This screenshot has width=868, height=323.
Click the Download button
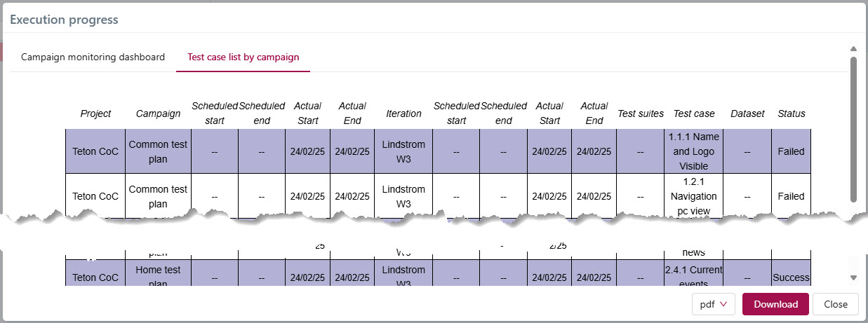click(775, 304)
